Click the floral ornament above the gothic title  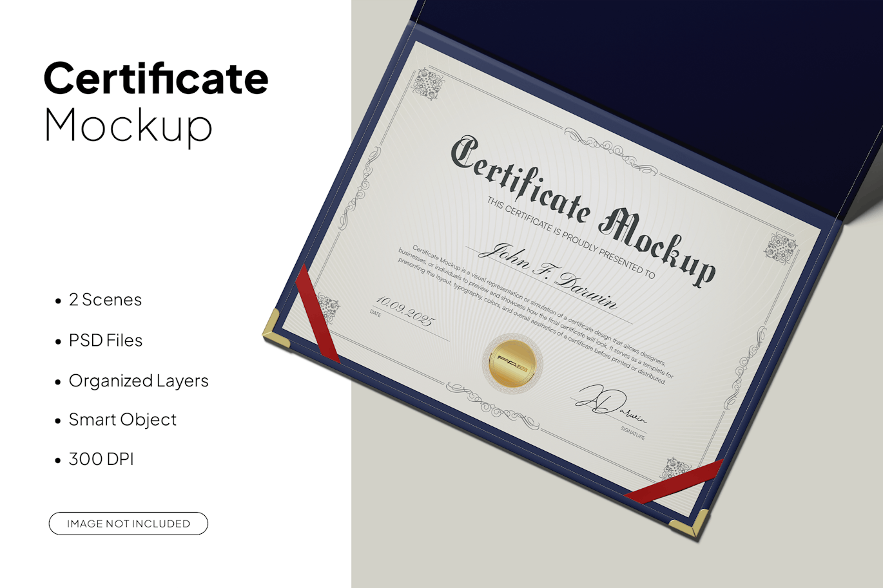(x=610, y=151)
